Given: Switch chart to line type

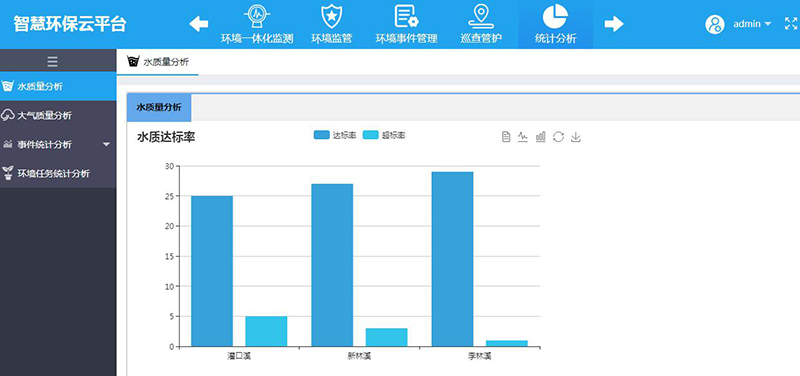Looking at the screenshot, I should pyautogui.click(x=523, y=137).
